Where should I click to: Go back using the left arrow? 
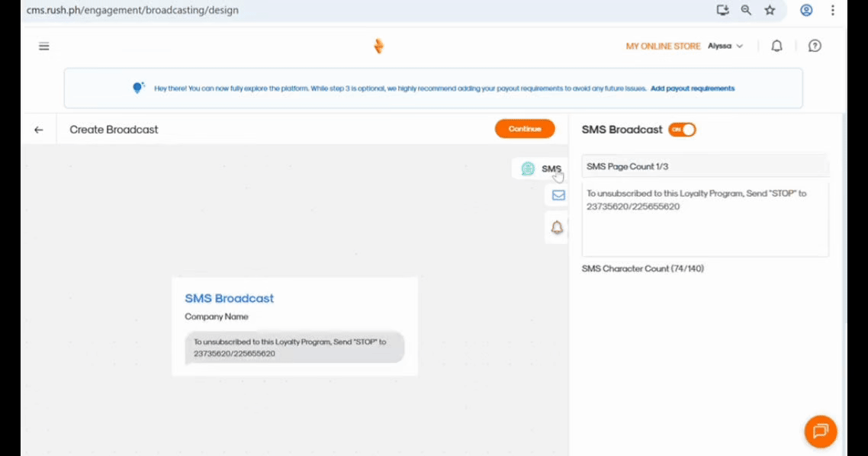(39, 130)
